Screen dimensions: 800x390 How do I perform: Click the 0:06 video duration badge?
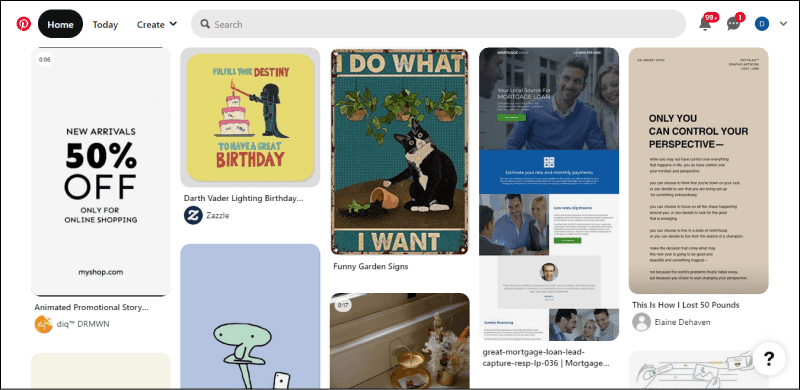click(44, 60)
